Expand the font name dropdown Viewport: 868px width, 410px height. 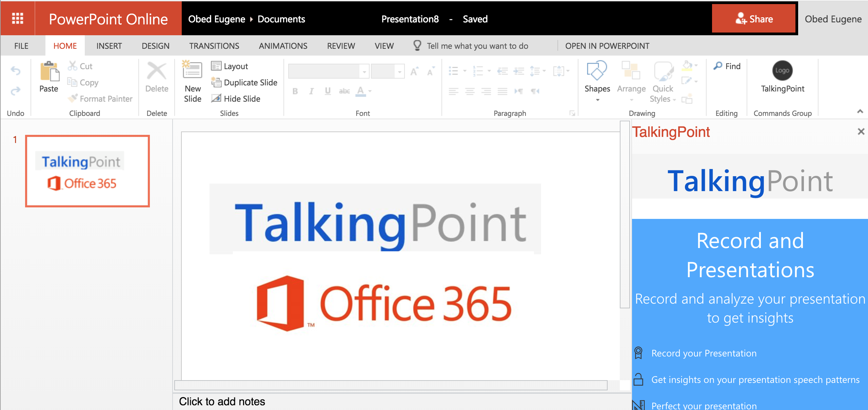pos(364,71)
